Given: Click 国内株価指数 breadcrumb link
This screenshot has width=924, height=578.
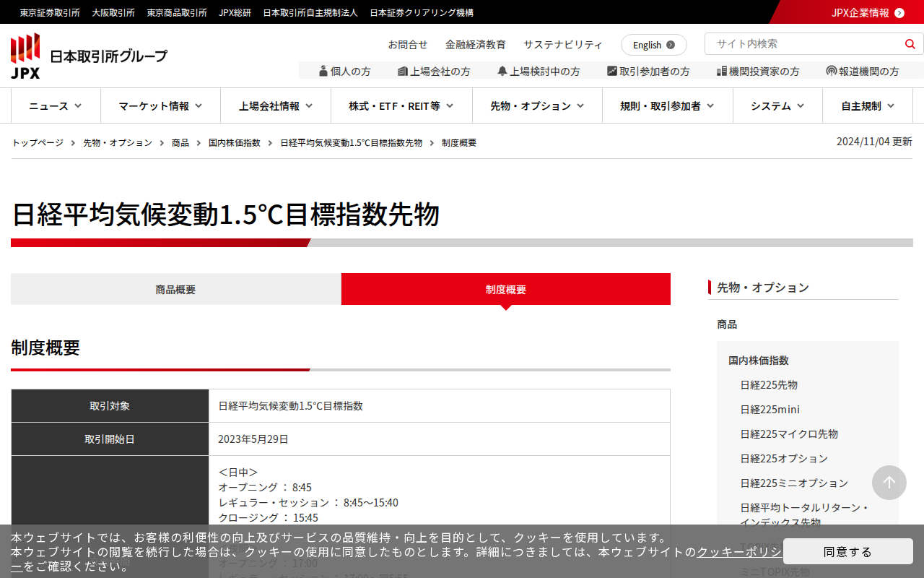Looking at the screenshot, I should point(235,142).
